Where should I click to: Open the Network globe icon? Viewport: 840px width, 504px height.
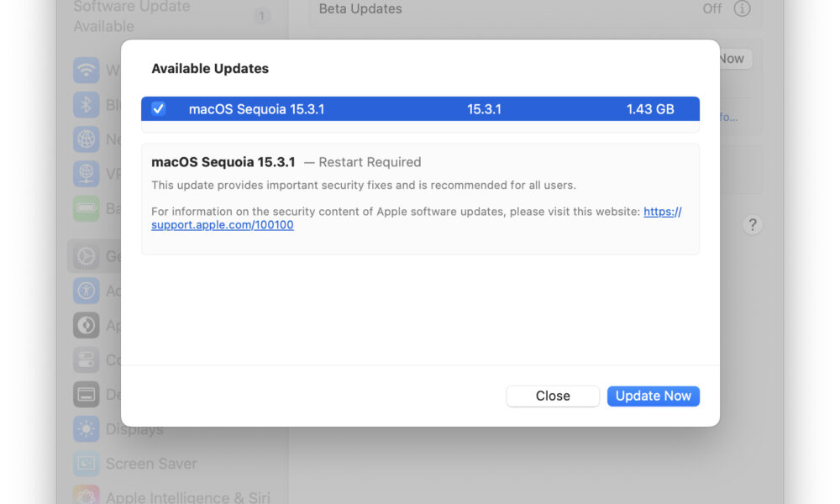tap(87, 139)
